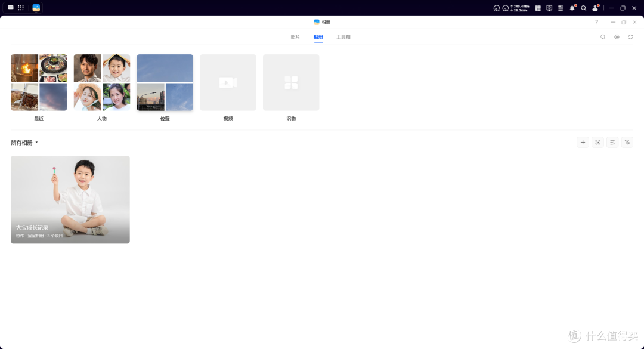The height and width of the screenshot is (349, 644).
Task: Open the help question mark
Action: (x=597, y=22)
